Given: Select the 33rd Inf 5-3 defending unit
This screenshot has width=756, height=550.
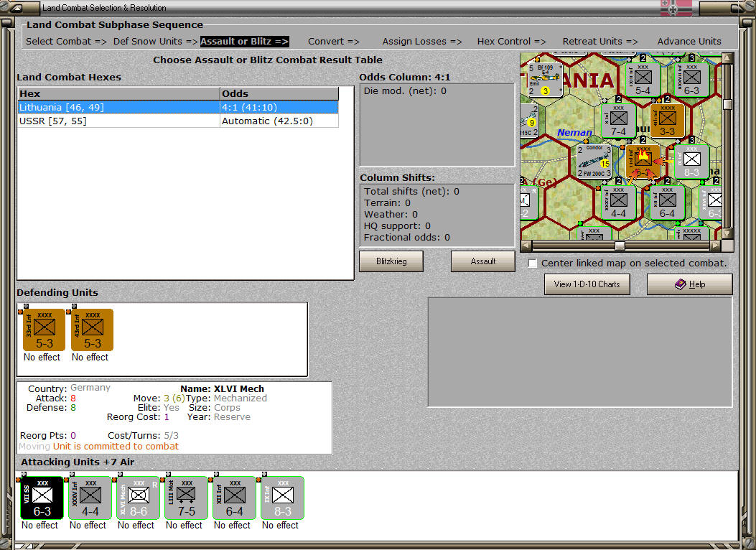Looking at the screenshot, I should [44, 330].
